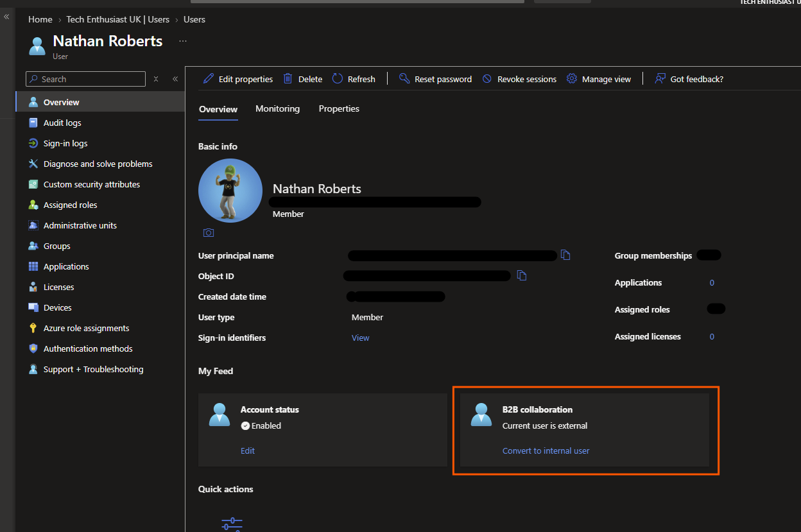This screenshot has height=532, width=801.
Task: Clear the sidebar search box
Action: (x=155, y=79)
